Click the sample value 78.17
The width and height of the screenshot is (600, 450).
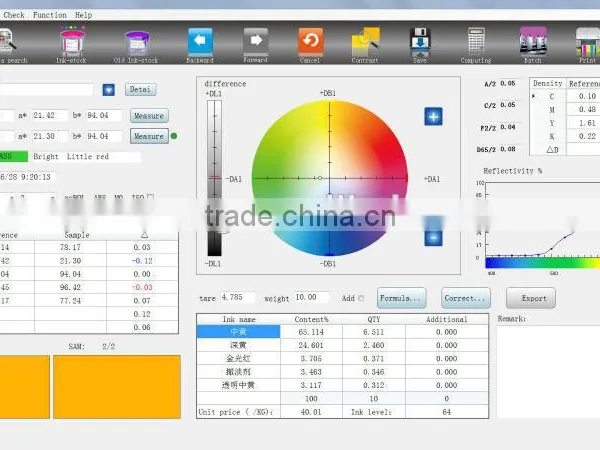coord(70,247)
